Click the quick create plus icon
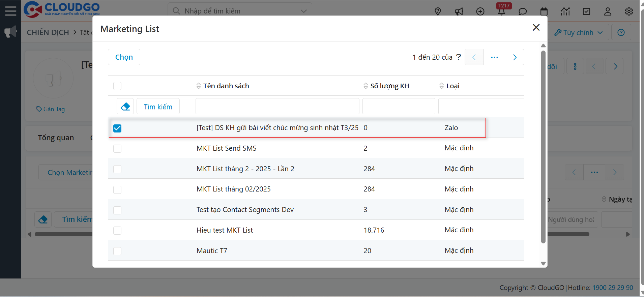This screenshot has width=644, height=297. click(480, 11)
